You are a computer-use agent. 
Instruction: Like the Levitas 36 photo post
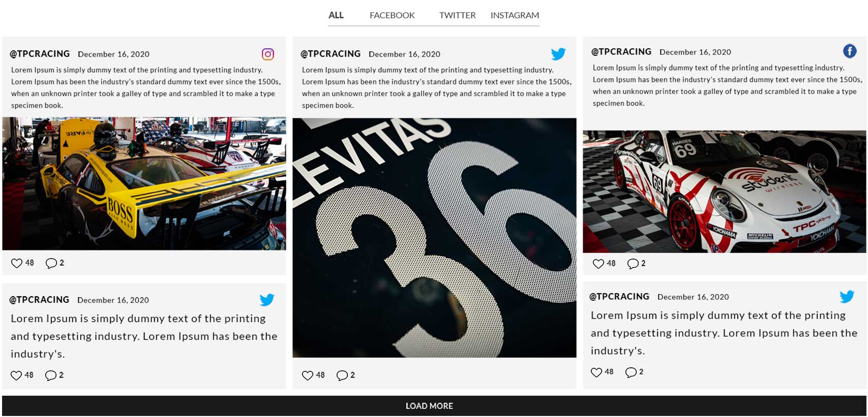[x=308, y=375]
